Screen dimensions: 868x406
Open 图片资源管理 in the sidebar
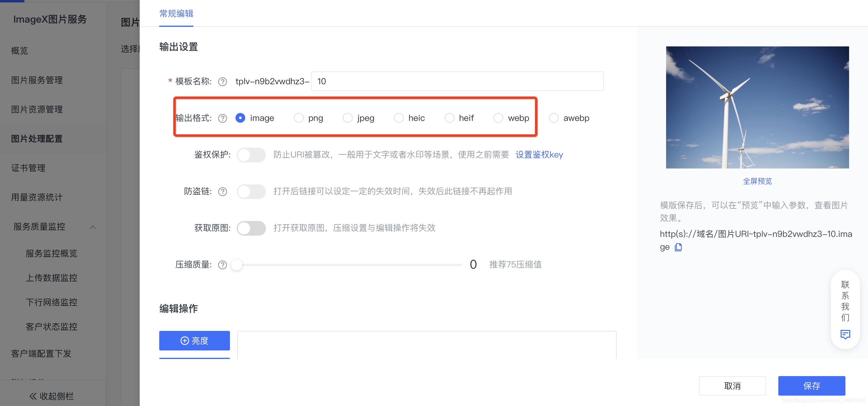point(37,109)
